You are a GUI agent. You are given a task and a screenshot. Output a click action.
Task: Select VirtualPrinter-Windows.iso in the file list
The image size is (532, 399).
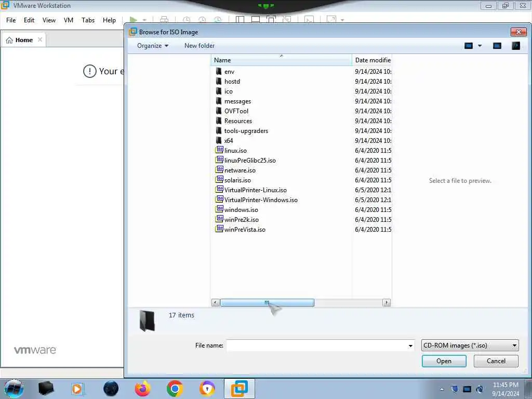tap(261, 199)
